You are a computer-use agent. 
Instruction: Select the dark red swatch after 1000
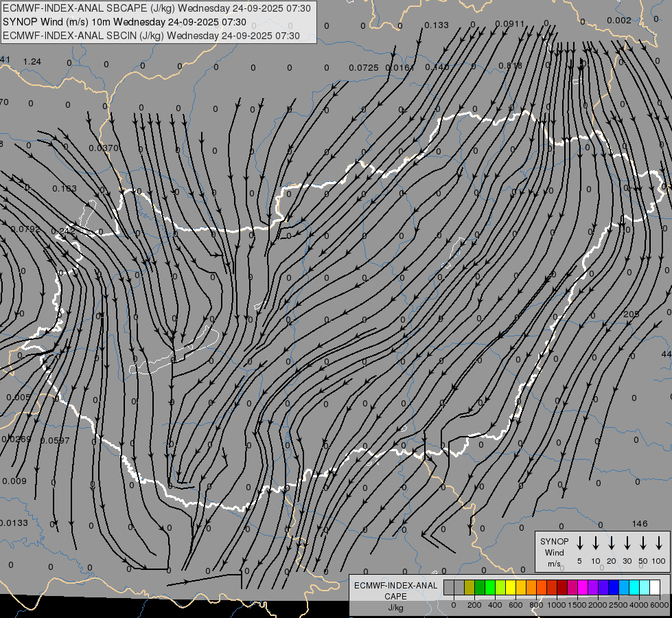pyautogui.click(x=562, y=587)
